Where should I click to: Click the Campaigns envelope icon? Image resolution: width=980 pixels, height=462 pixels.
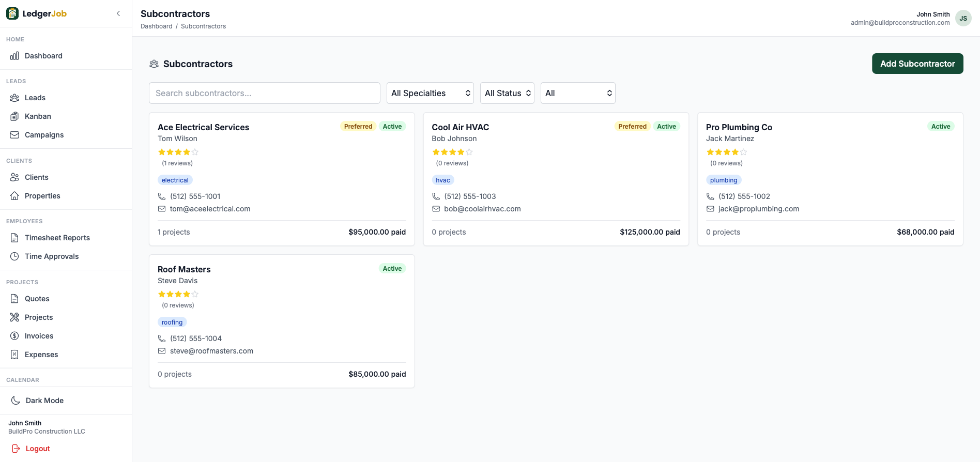click(x=14, y=135)
